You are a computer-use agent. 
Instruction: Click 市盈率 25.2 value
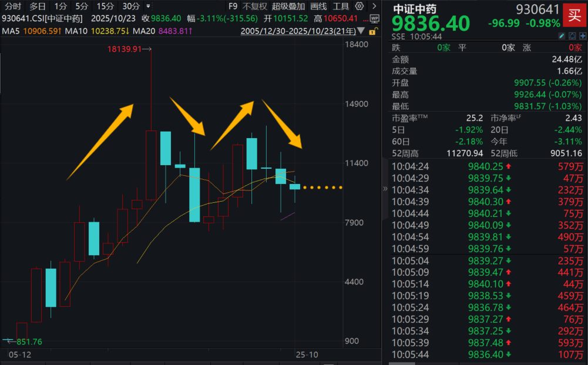click(x=475, y=118)
